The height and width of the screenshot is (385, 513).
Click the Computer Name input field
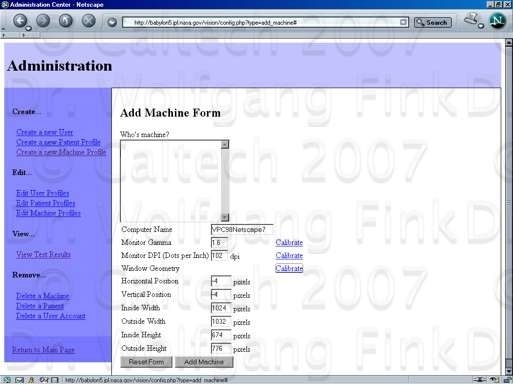click(x=242, y=229)
